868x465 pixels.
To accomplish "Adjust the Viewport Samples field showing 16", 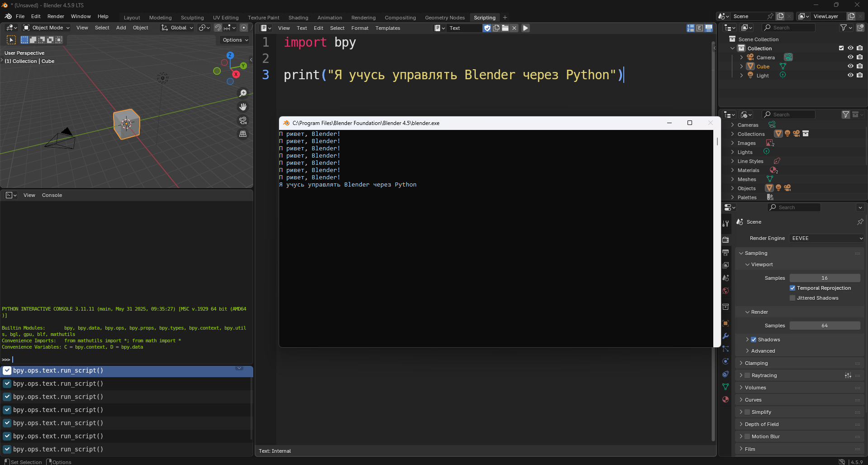I will 825,278.
